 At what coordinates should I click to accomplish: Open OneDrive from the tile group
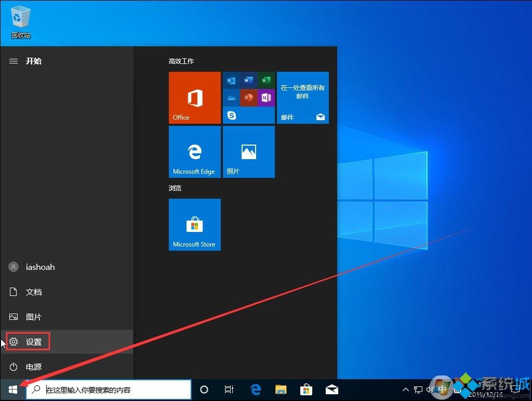pyautogui.click(x=232, y=98)
